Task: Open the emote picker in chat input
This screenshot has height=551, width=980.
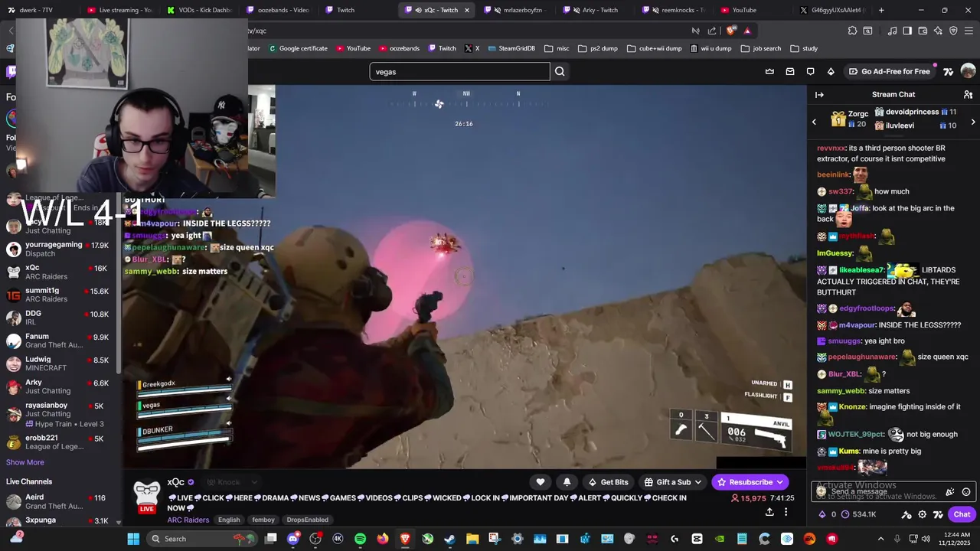Action: [x=966, y=492]
